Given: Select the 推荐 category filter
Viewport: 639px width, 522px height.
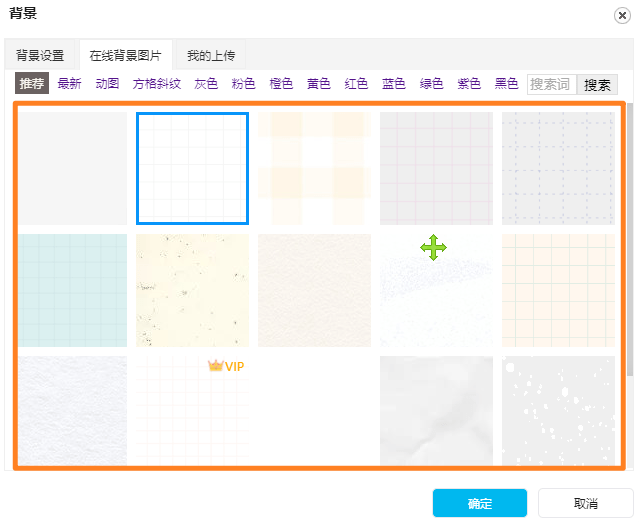Looking at the screenshot, I should 32,84.
